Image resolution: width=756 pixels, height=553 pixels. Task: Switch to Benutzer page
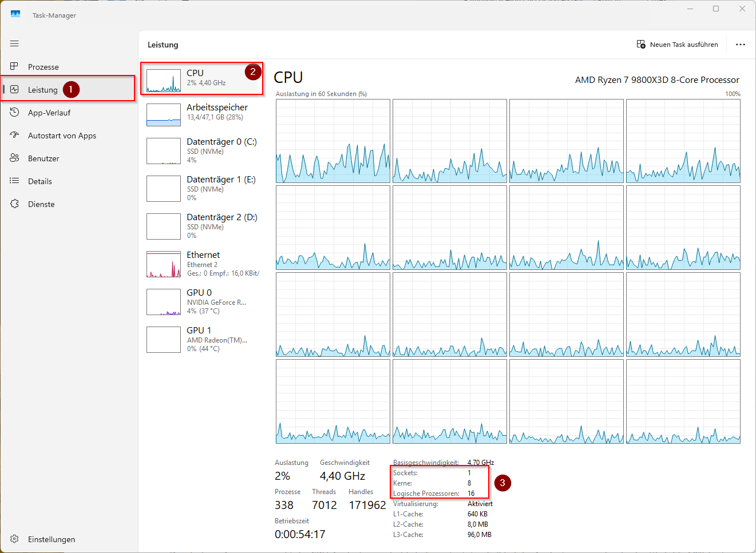[x=69, y=158]
